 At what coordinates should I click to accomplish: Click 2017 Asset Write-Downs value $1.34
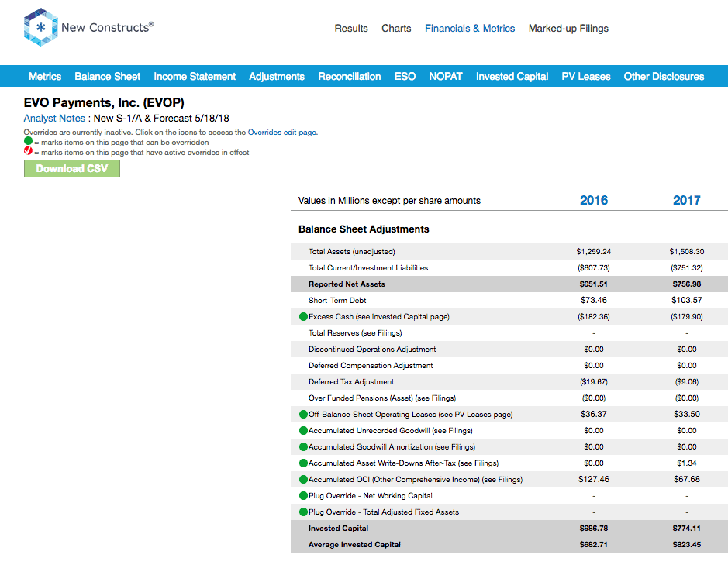pyautogui.click(x=687, y=463)
